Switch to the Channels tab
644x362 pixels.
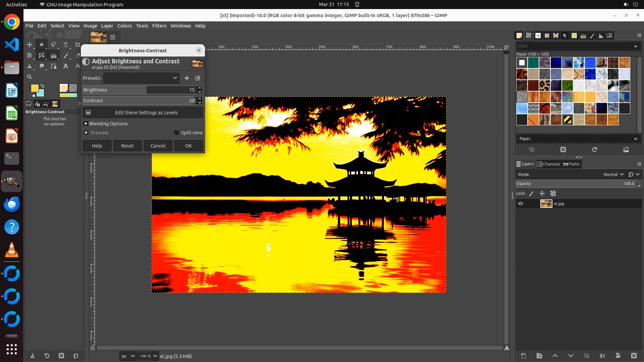[548, 164]
